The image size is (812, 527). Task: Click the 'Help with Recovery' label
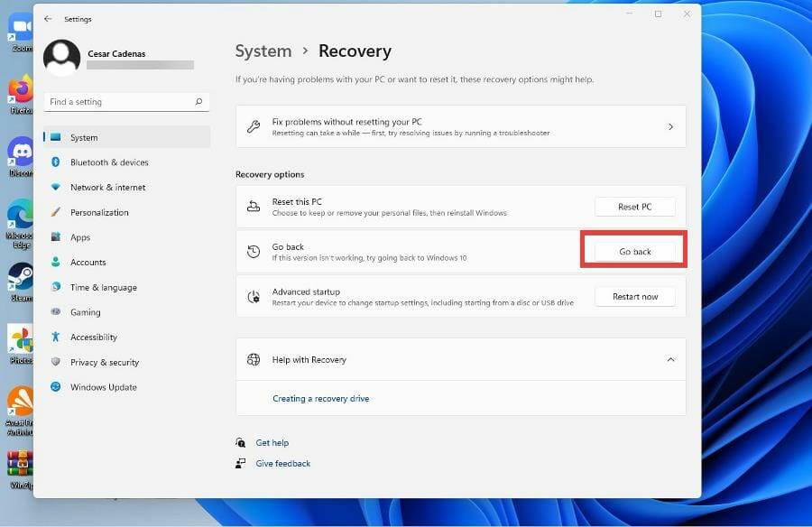(309, 359)
